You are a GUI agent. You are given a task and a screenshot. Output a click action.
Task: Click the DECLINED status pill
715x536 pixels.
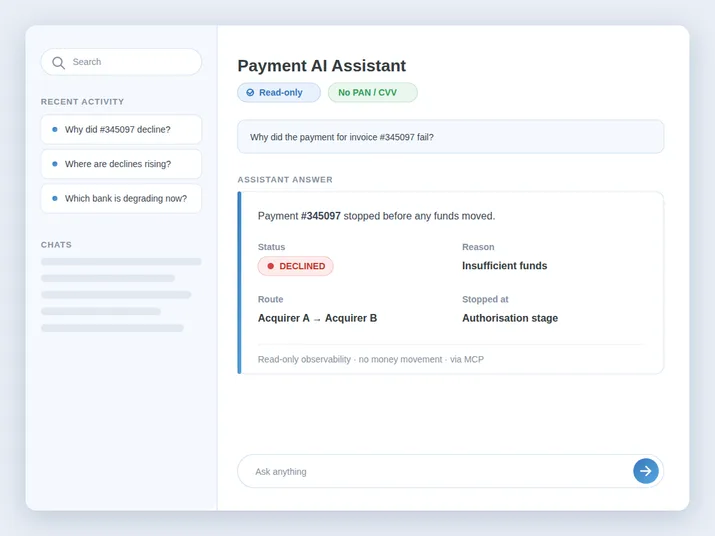coord(295,266)
